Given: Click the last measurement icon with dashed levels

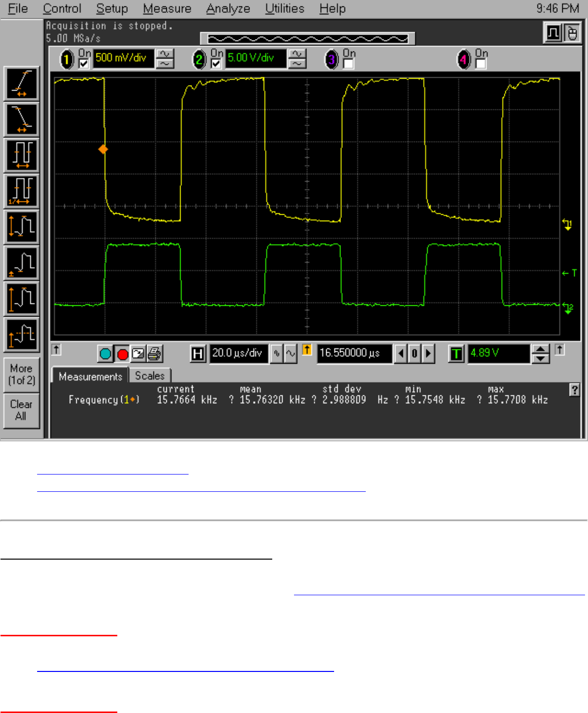Looking at the screenshot, I should click(22, 334).
